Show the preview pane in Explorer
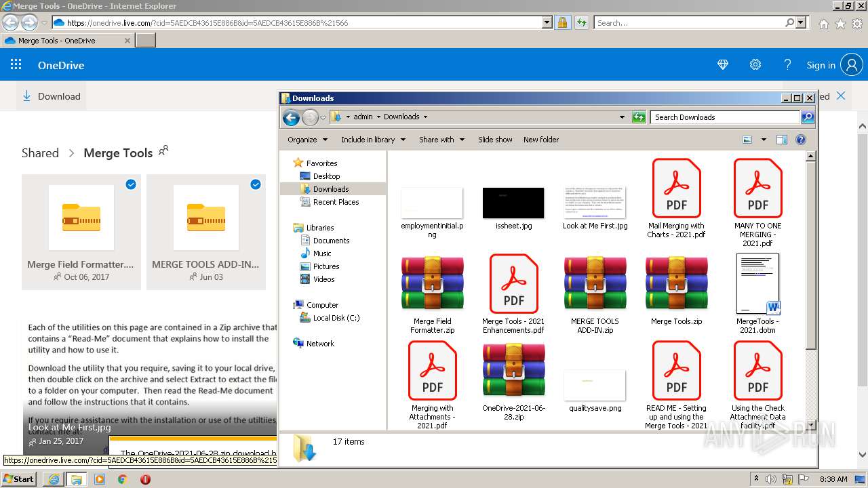 pyautogui.click(x=782, y=140)
